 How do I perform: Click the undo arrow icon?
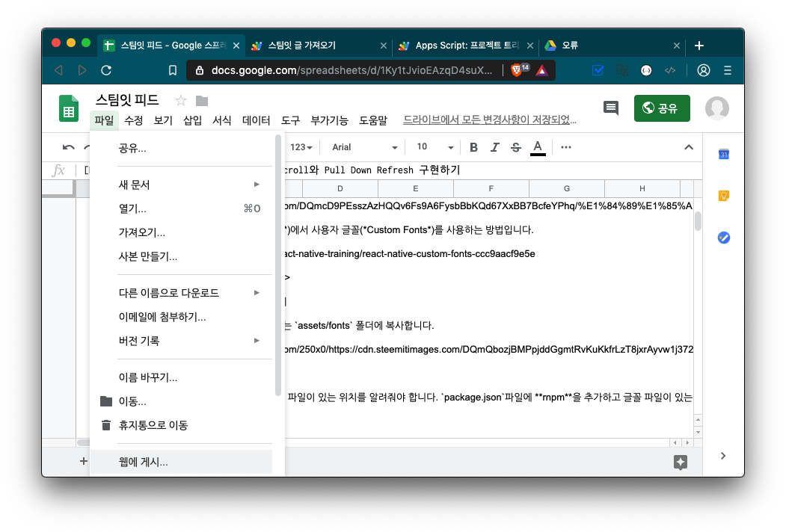tap(69, 147)
